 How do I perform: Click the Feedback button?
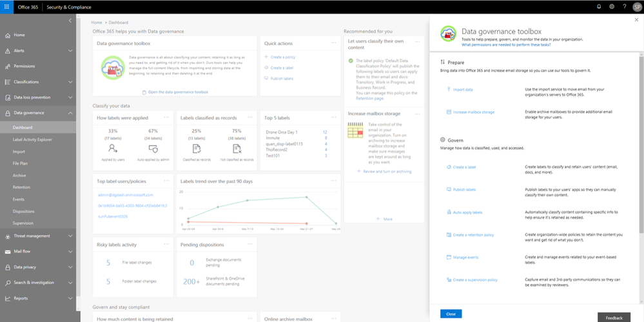coord(614,318)
